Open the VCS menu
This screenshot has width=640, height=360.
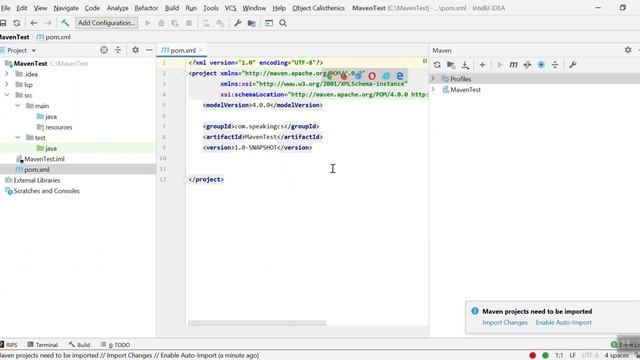[230, 8]
